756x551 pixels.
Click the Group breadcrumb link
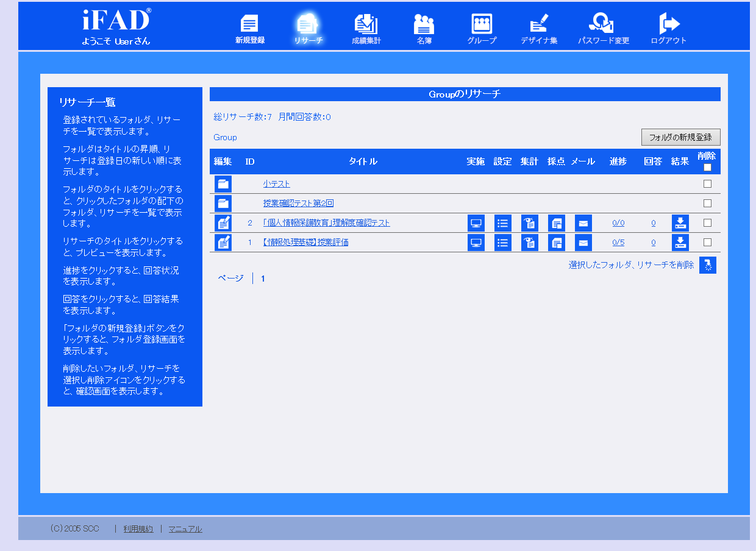click(225, 138)
